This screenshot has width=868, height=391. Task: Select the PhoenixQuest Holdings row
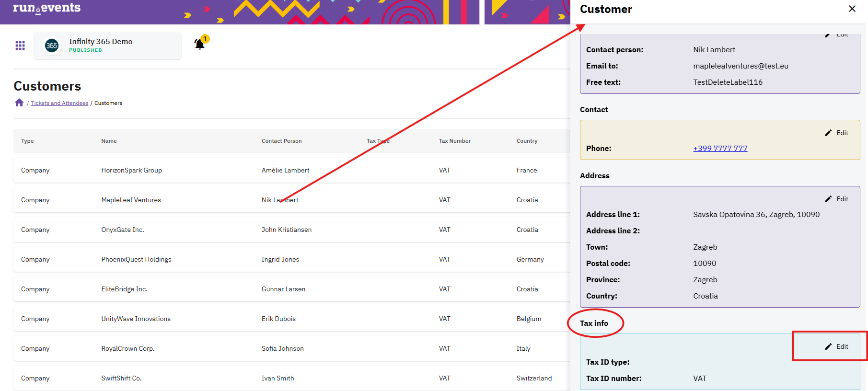coord(136,259)
